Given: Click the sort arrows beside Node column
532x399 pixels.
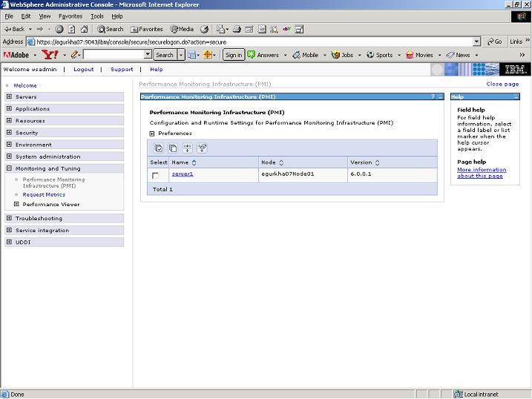Looking at the screenshot, I should 281,162.
